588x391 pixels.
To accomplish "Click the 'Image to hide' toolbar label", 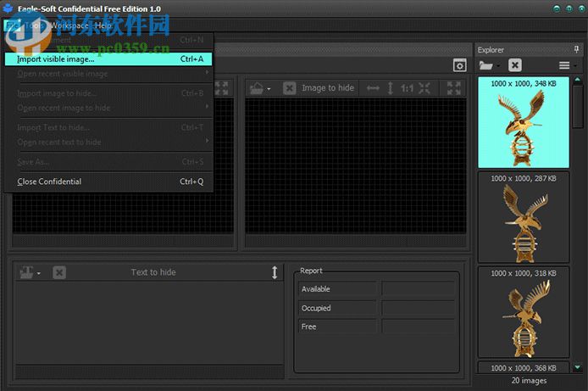I will [x=328, y=88].
